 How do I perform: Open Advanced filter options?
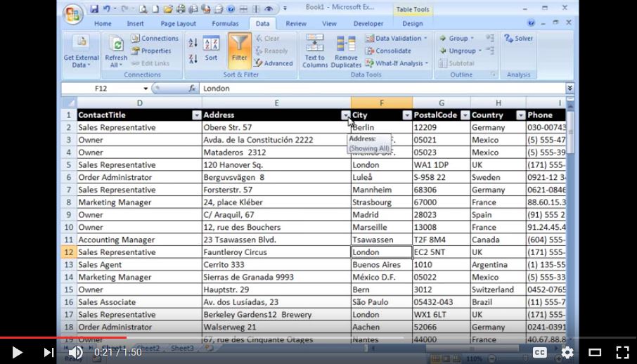click(274, 63)
